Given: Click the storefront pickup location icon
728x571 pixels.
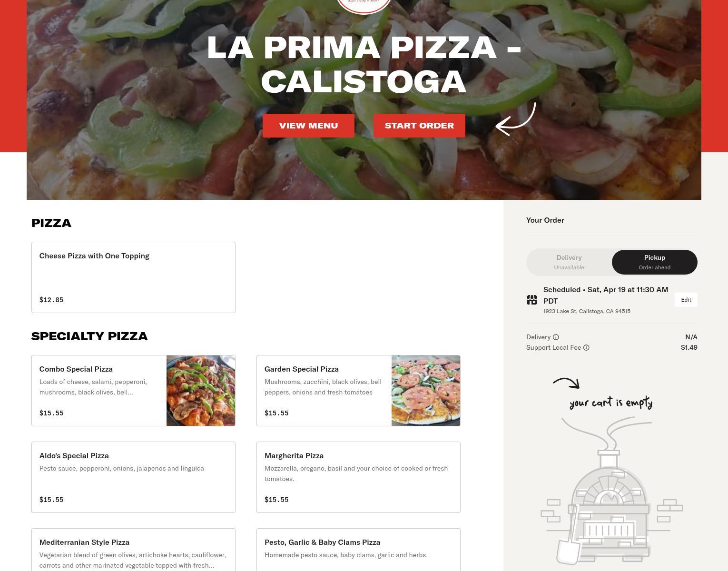Looking at the screenshot, I should [x=532, y=300].
